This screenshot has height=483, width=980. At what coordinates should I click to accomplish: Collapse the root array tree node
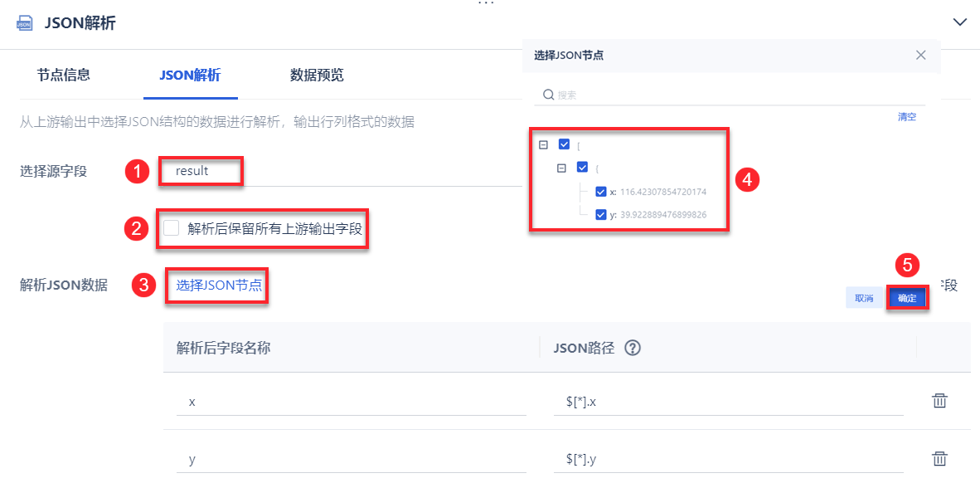(x=544, y=144)
